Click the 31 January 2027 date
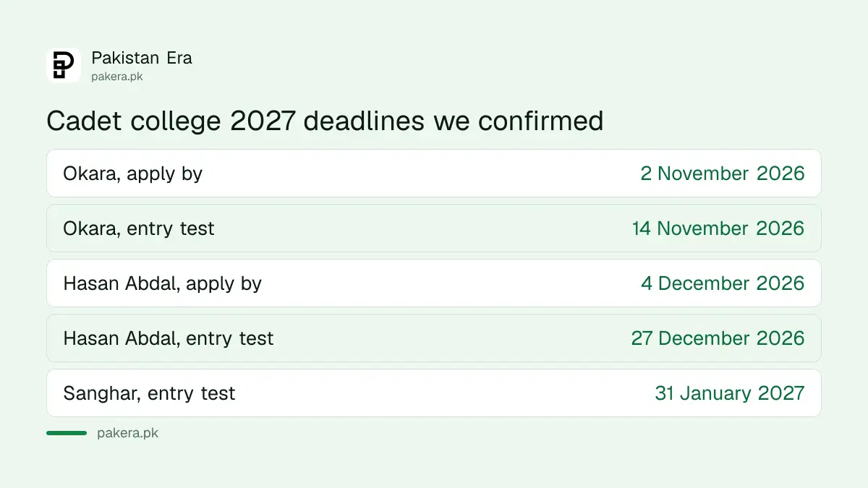Image resolution: width=868 pixels, height=488 pixels. [x=730, y=393]
